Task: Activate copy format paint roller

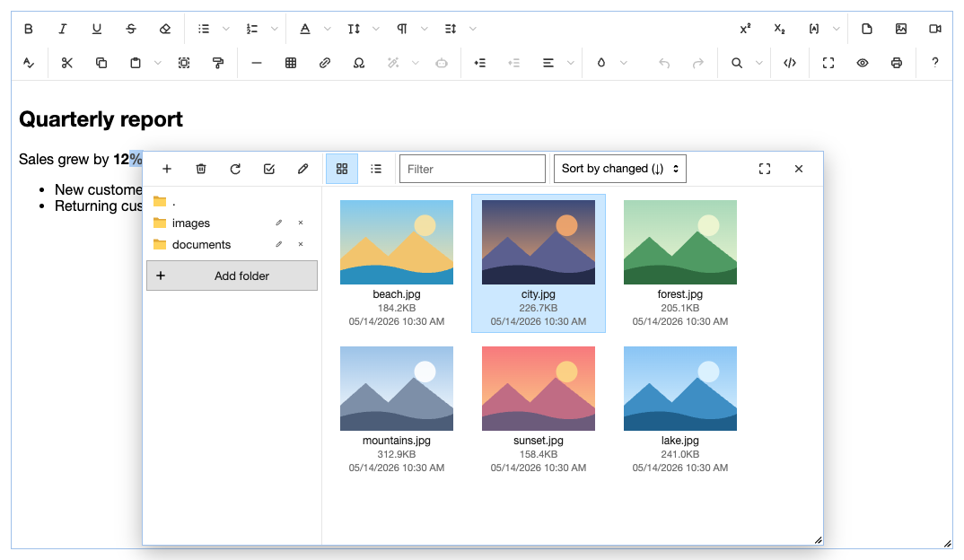Action: coord(218,63)
